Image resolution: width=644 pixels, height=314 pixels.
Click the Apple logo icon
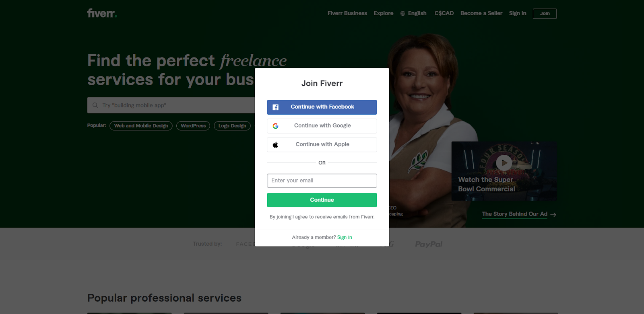click(276, 145)
